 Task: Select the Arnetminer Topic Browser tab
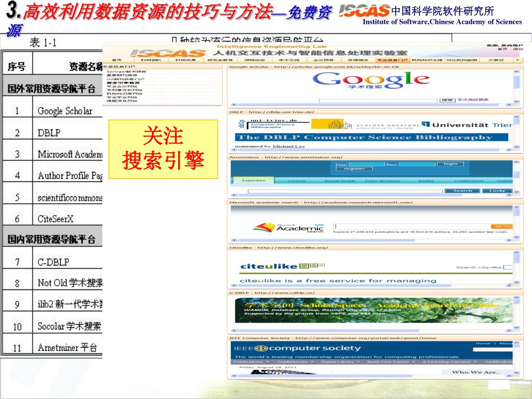(x=382, y=181)
